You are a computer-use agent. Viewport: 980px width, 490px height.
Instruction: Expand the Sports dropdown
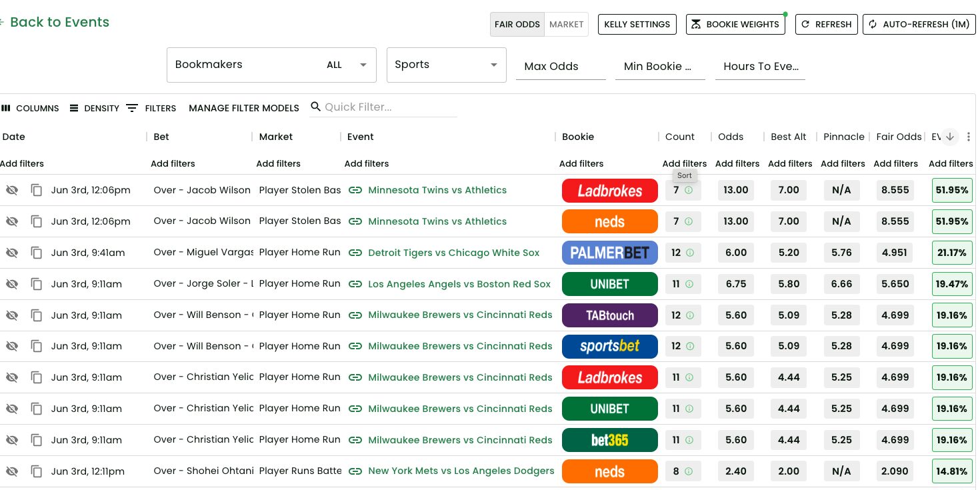(447, 65)
